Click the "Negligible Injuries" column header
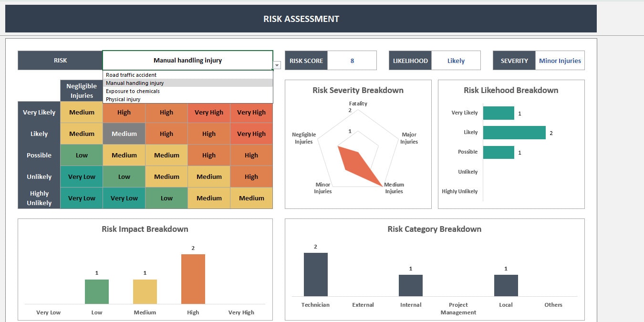This screenshot has height=322, width=644. [x=81, y=91]
